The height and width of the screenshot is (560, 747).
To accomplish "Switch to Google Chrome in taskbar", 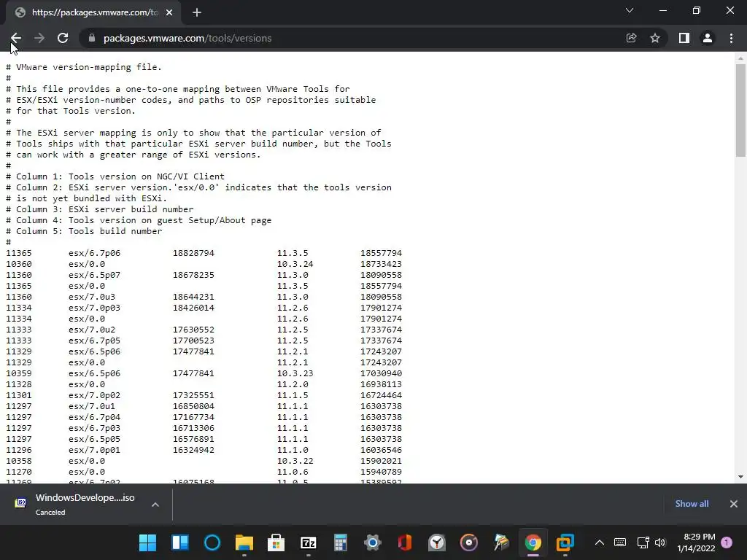I will pyautogui.click(x=533, y=542).
